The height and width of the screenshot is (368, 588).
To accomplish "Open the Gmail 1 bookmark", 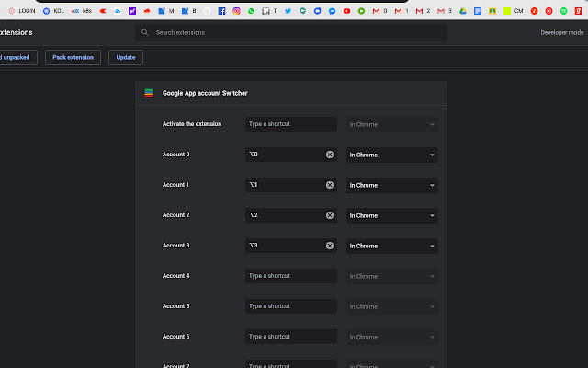I will tap(401, 11).
